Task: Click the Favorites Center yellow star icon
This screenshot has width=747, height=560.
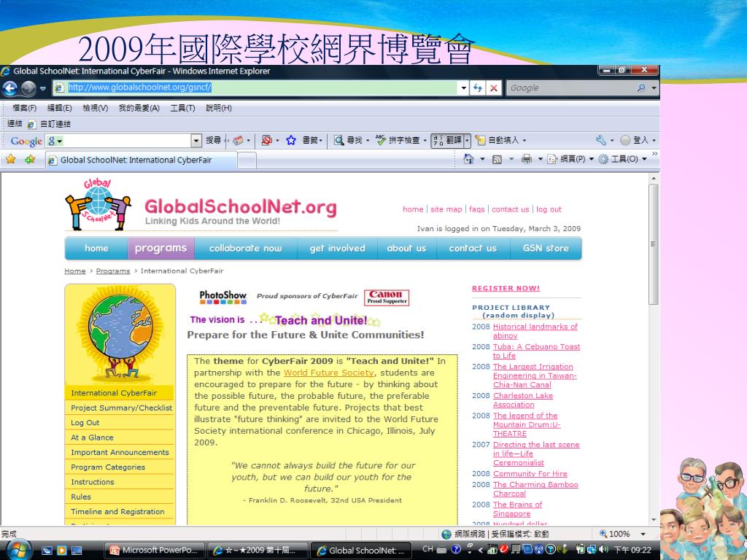Action: [x=10, y=159]
